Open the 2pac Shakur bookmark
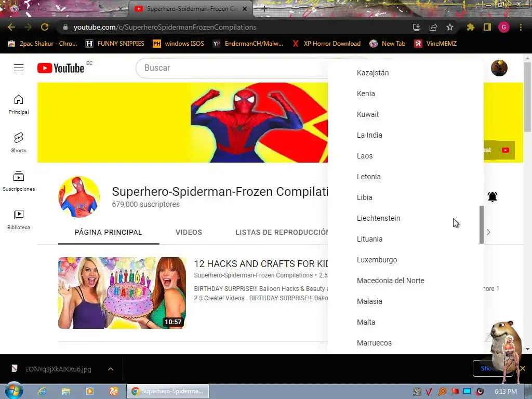Image resolution: width=532 pixels, height=399 pixels. (x=43, y=44)
